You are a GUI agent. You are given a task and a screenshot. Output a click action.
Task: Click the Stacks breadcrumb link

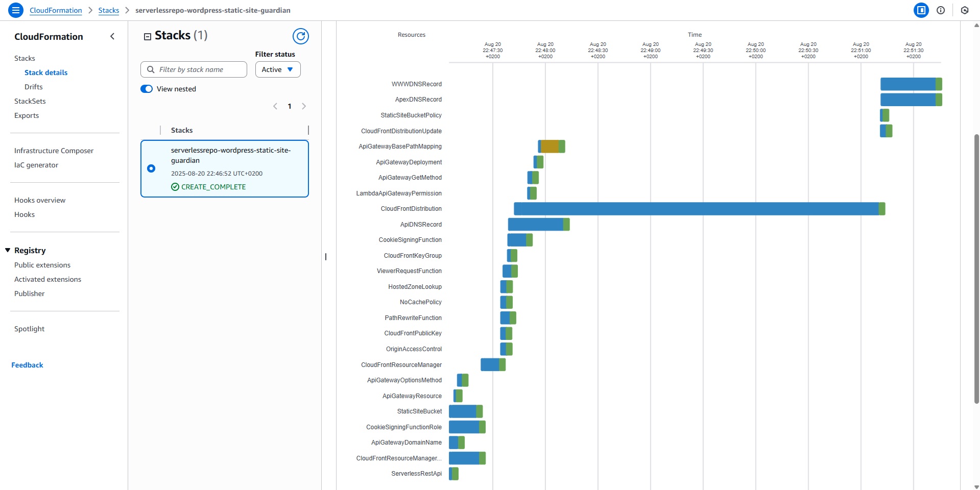point(109,10)
